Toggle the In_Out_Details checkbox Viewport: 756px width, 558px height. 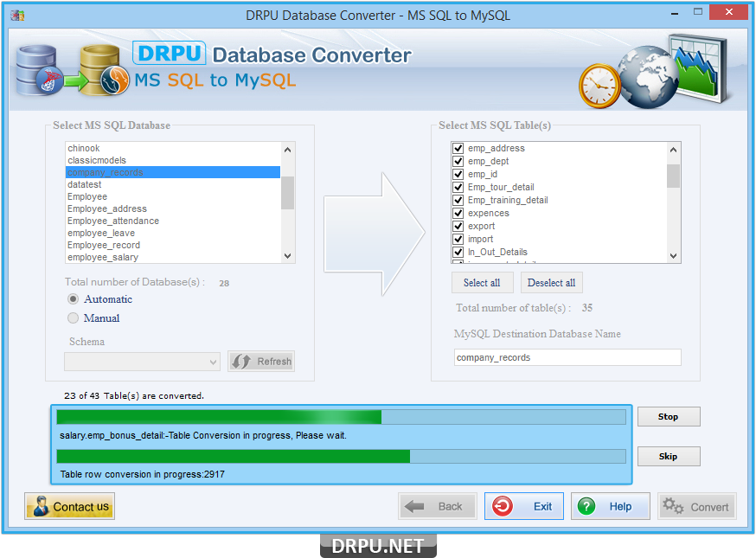(x=458, y=253)
